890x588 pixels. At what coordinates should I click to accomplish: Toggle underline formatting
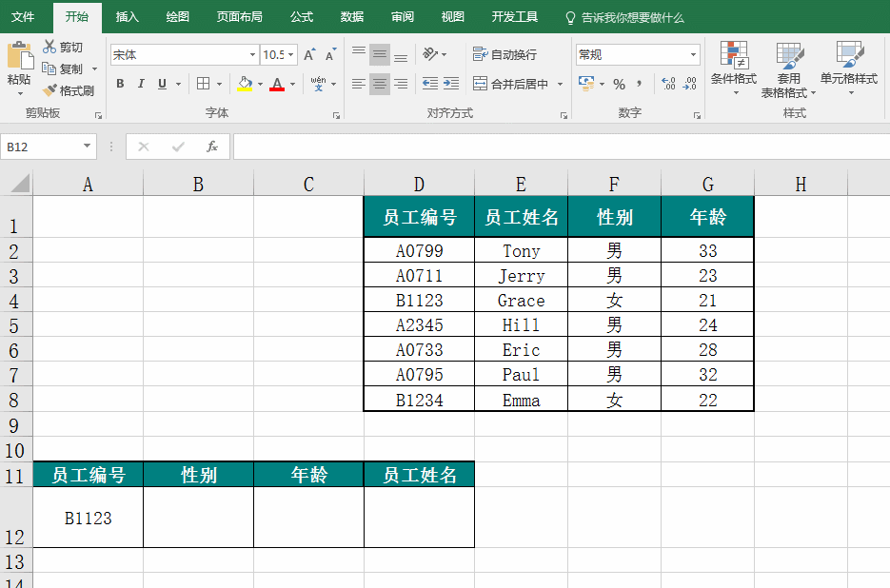[x=163, y=84]
